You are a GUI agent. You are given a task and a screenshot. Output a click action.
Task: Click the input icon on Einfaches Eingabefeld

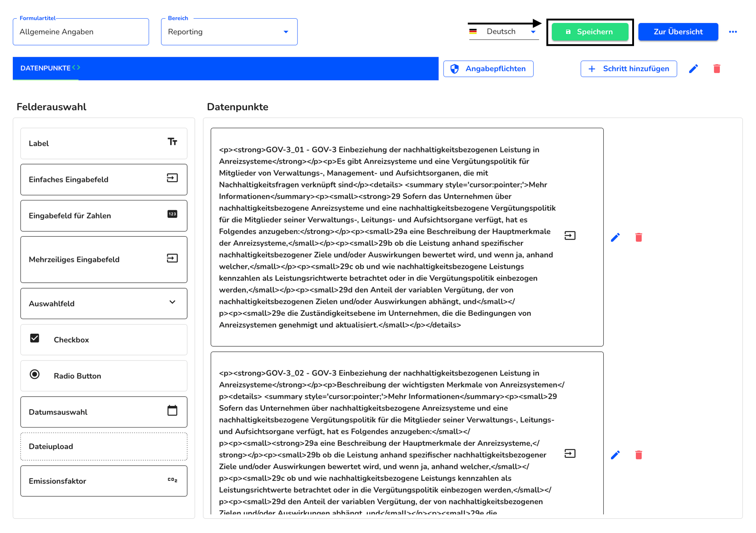click(172, 178)
